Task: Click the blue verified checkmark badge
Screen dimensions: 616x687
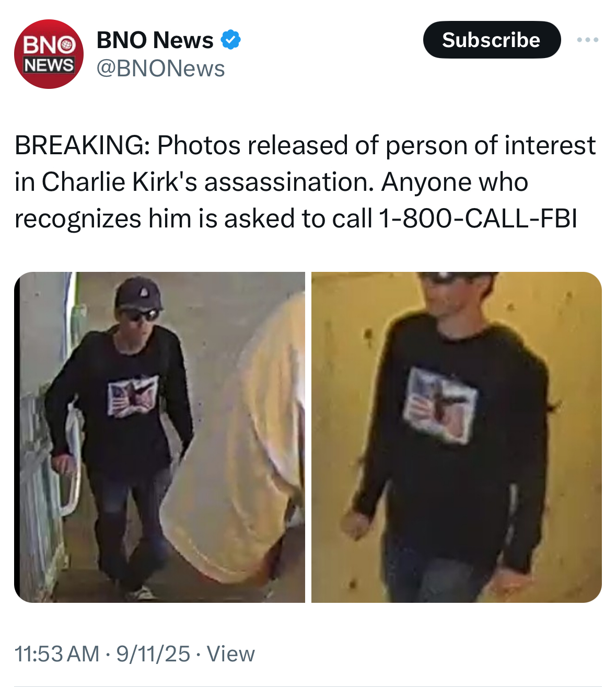Action: coord(230,40)
